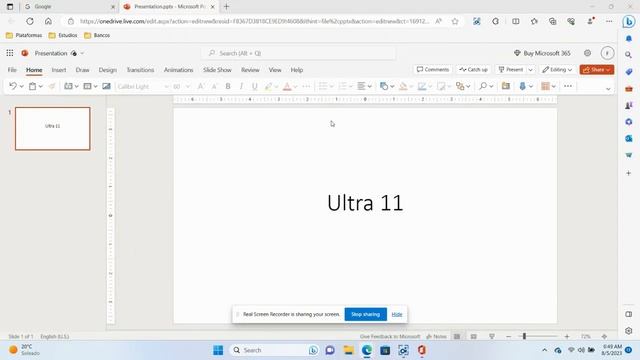Switch to the Insert tab

click(59, 70)
